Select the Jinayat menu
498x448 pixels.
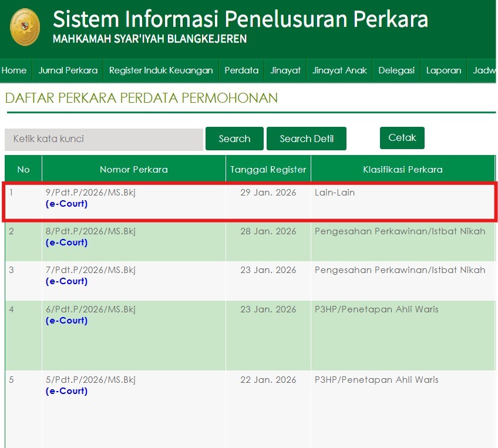coord(285,70)
